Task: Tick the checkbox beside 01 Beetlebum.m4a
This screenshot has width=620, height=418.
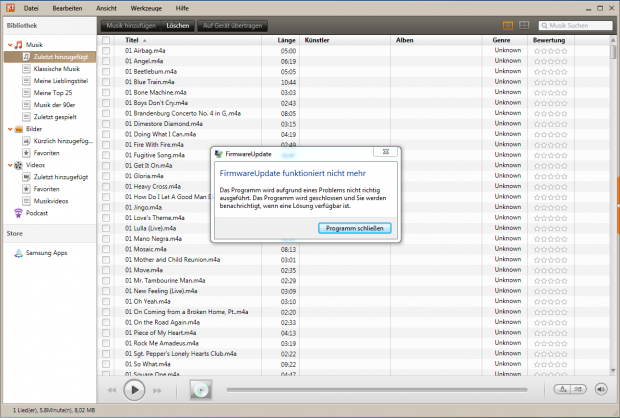Action: click(x=106, y=71)
